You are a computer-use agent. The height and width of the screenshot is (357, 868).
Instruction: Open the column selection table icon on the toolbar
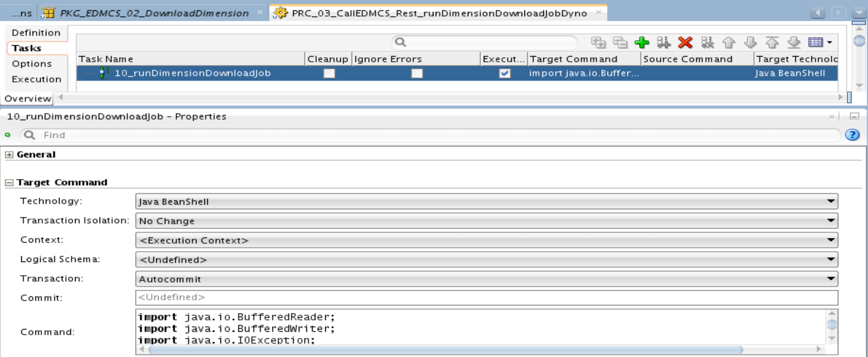tap(814, 42)
